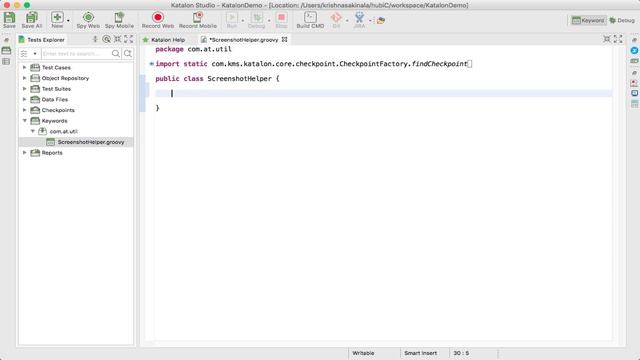640x360 pixels.
Task: Minimize the editor area
Action: point(607,39)
